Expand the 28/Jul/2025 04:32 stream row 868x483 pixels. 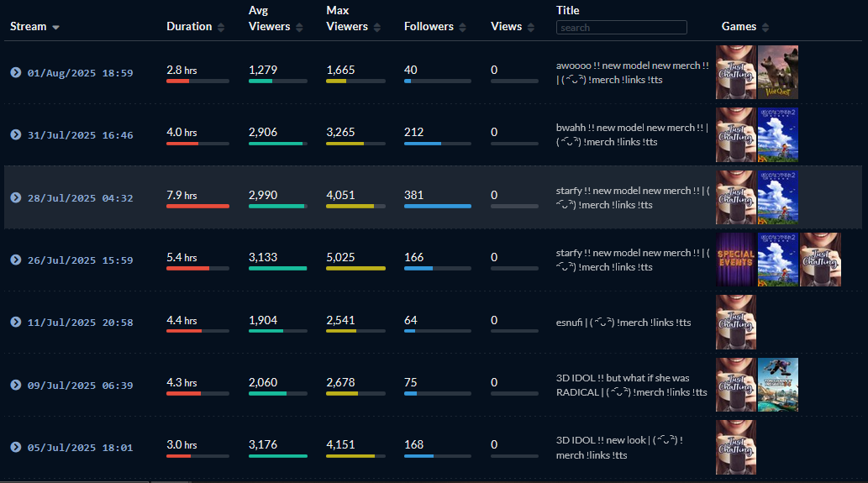15,197
